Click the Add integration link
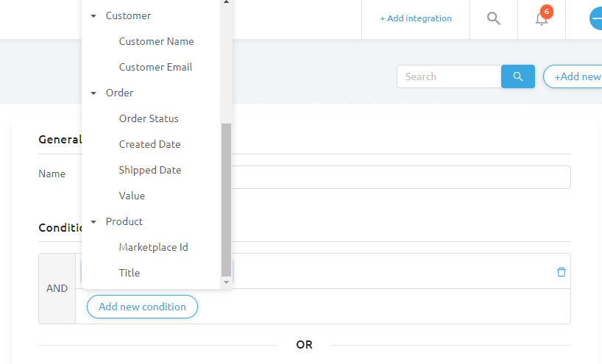 point(416,18)
